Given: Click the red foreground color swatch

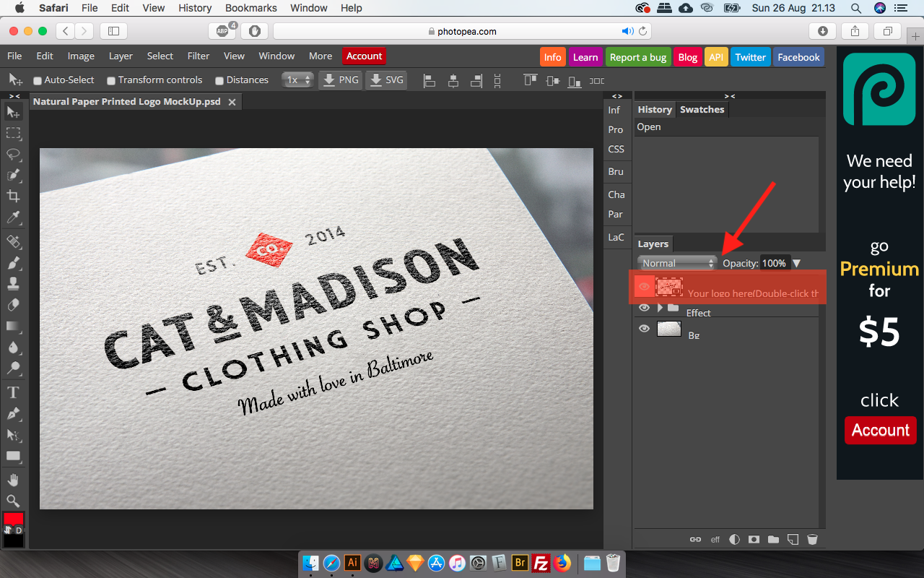Looking at the screenshot, I should (13, 519).
